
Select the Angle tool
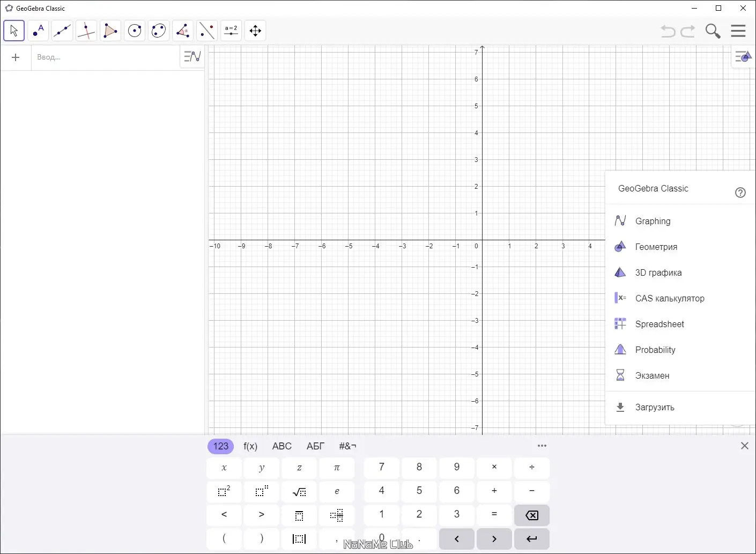pyautogui.click(x=183, y=31)
